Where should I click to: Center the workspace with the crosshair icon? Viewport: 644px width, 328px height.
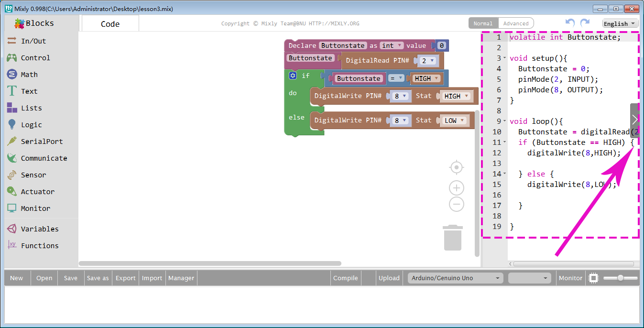click(457, 167)
